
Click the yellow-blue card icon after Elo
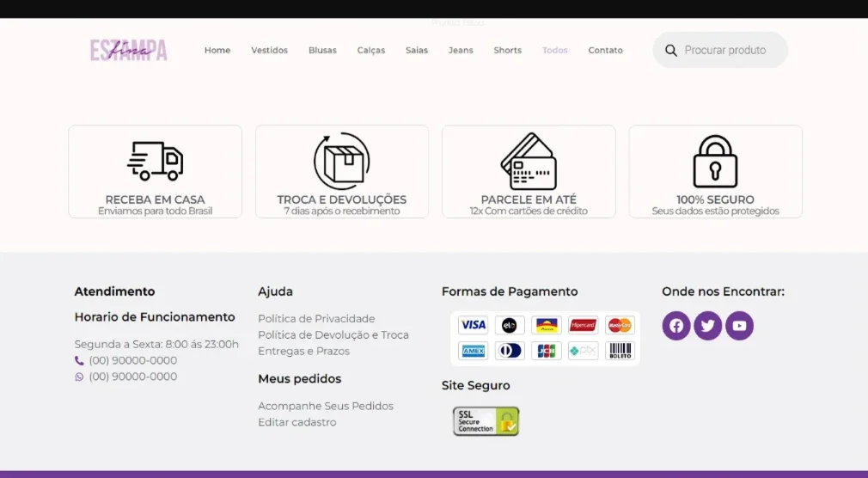[547, 325]
